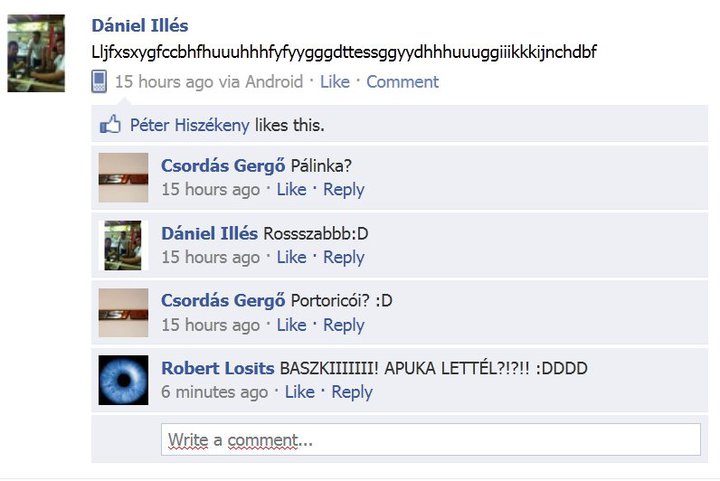Open Dániel Illés's profile picture on the post
The image size is (720, 481).
[36, 53]
